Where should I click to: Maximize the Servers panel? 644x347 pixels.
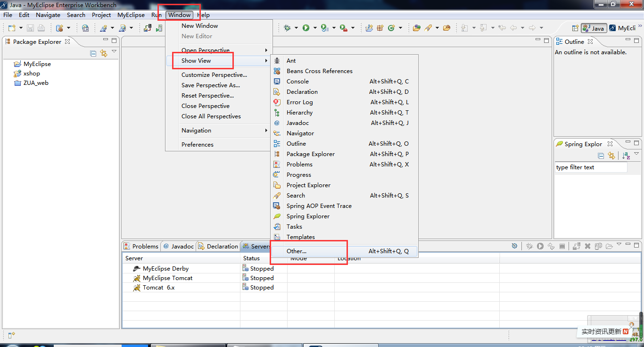click(637, 244)
